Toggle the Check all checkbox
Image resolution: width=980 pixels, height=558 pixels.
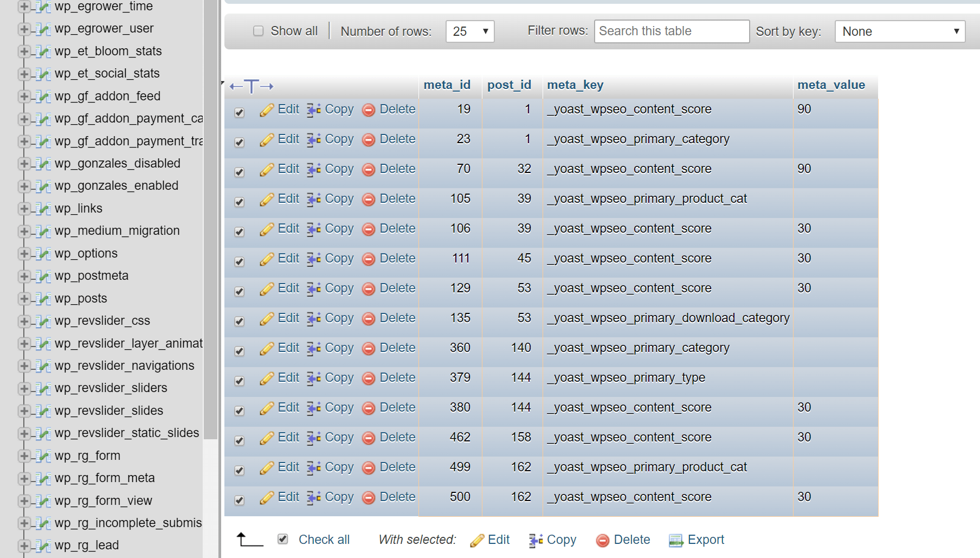282,539
